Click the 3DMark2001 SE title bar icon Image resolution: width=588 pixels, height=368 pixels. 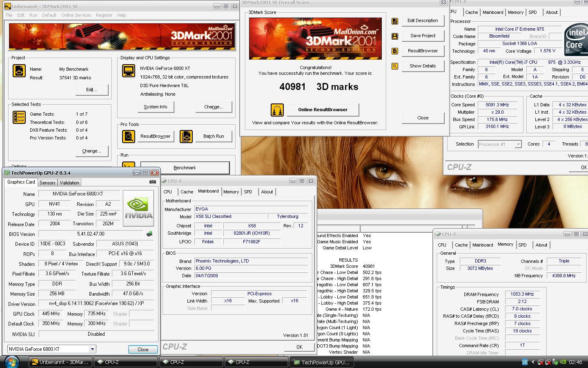point(7,6)
